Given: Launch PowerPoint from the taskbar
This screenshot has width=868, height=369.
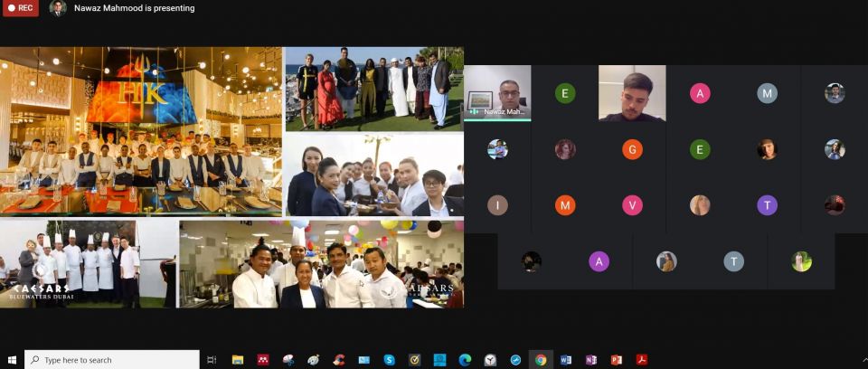Looking at the screenshot, I should pyautogui.click(x=617, y=359).
